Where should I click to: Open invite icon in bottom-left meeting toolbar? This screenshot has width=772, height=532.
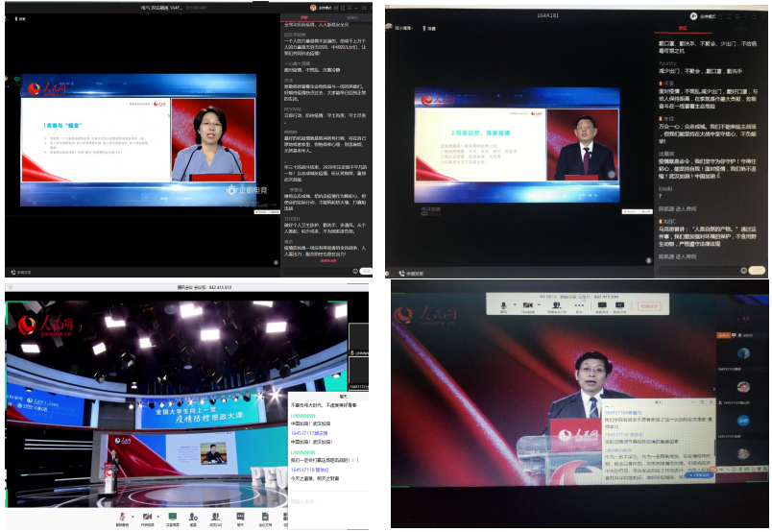point(193,518)
